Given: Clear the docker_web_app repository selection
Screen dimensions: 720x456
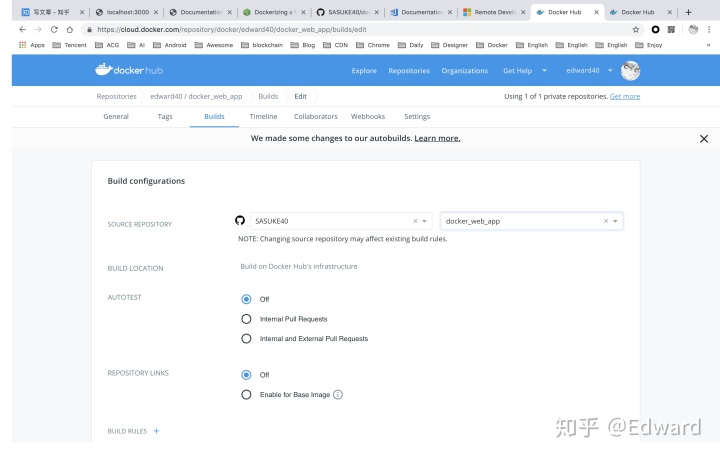Looking at the screenshot, I should (x=606, y=221).
